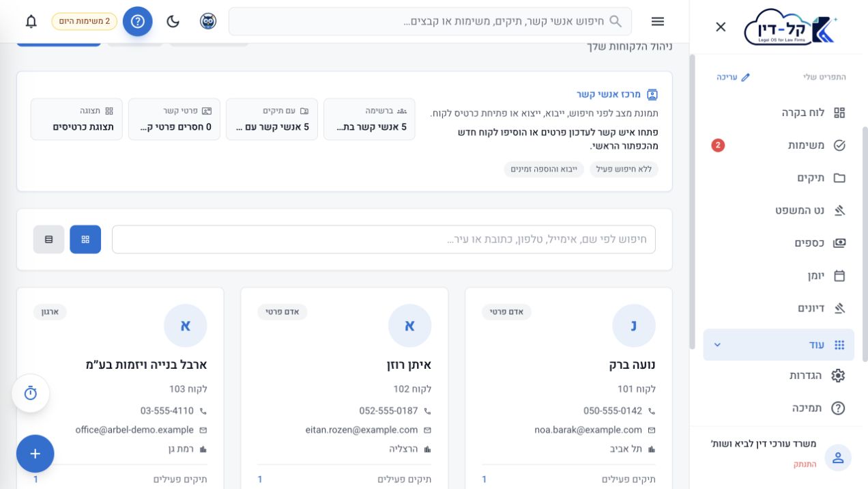Click the hamburger menu icon

658,21
